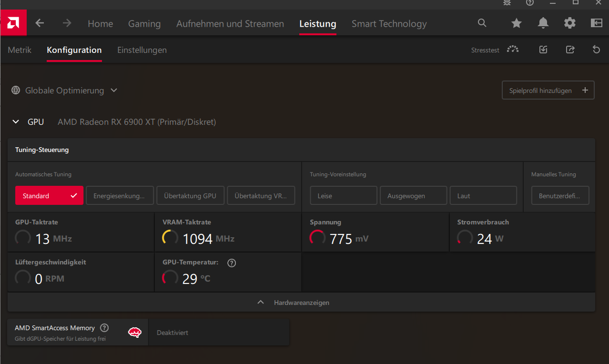The height and width of the screenshot is (364, 609).
Task: Click the 775 mV voltage value
Action: tap(349, 238)
